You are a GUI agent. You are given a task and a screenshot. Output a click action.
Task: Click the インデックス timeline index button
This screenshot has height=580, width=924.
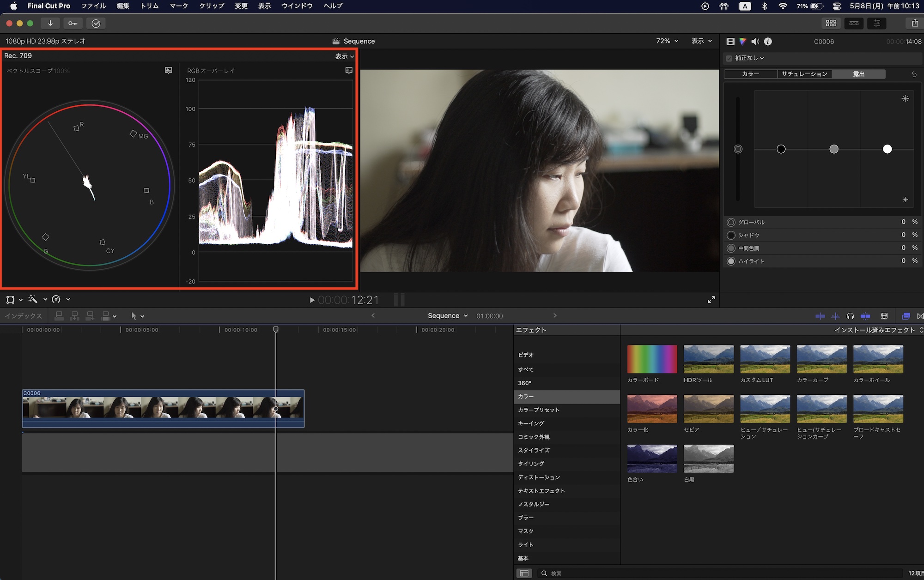pos(23,316)
